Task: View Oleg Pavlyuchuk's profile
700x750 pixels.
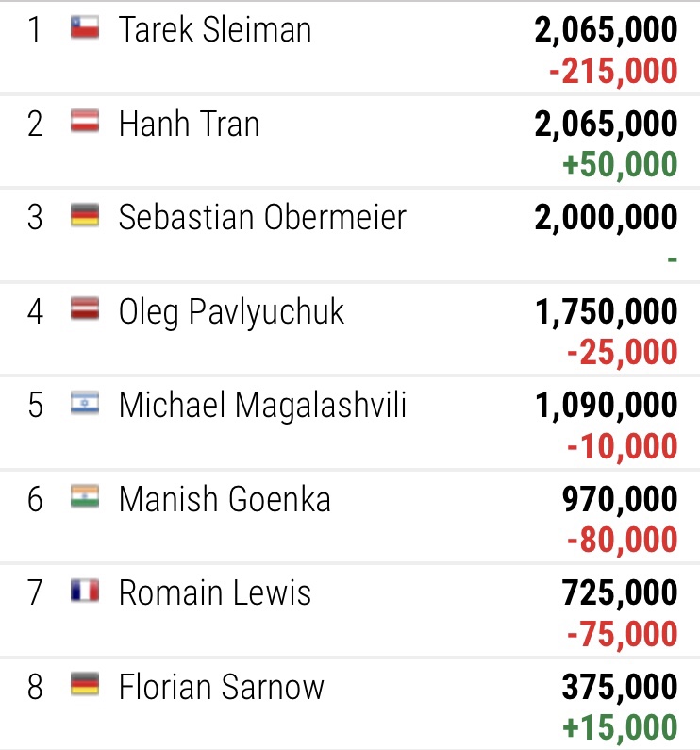Action: [x=232, y=311]
